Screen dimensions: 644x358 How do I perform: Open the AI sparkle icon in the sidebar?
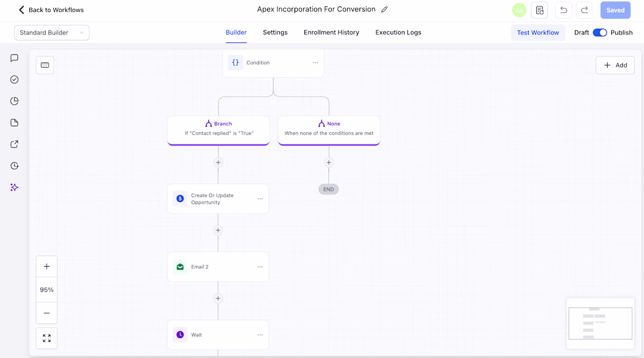(15, 187)
